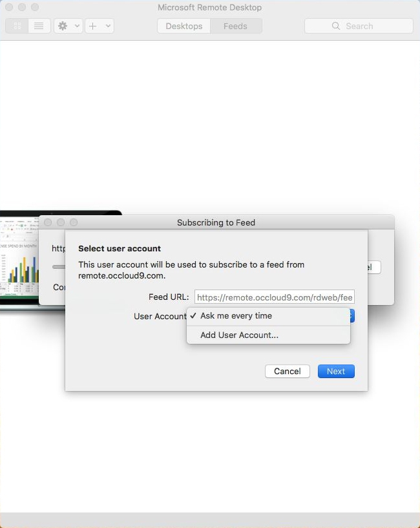Expand the add menu chevron
420x528 pixels.
pyautogui.click(x=108, y=26)
